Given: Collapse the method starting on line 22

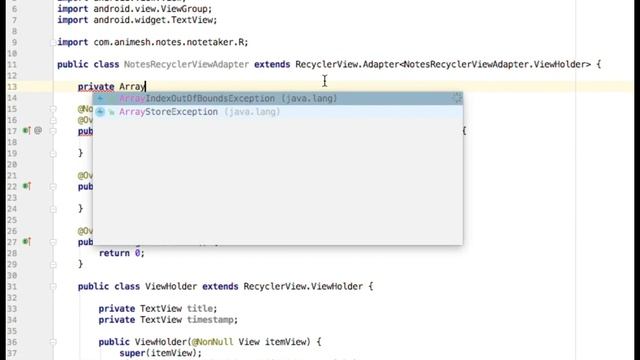Looking at the screenshot, I should [53, 187].
